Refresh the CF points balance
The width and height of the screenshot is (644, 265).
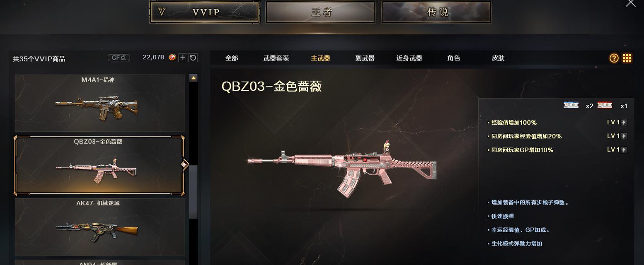193,58
